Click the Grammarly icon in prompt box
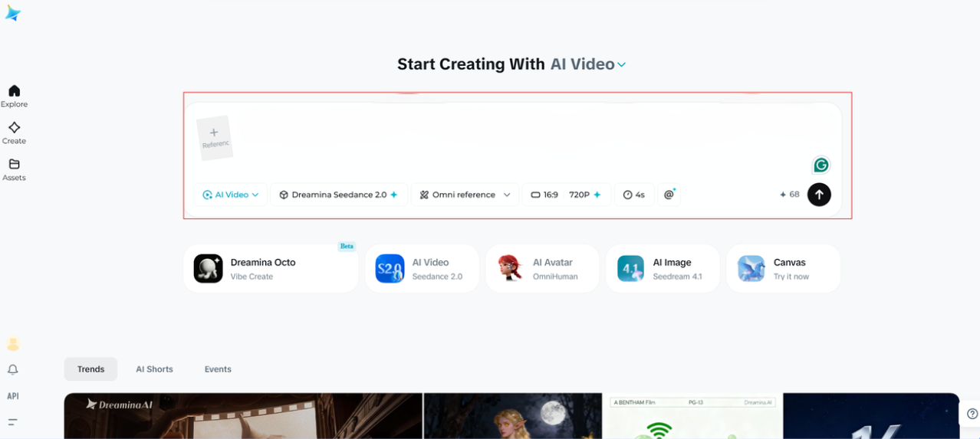 [x=821, y=165]
